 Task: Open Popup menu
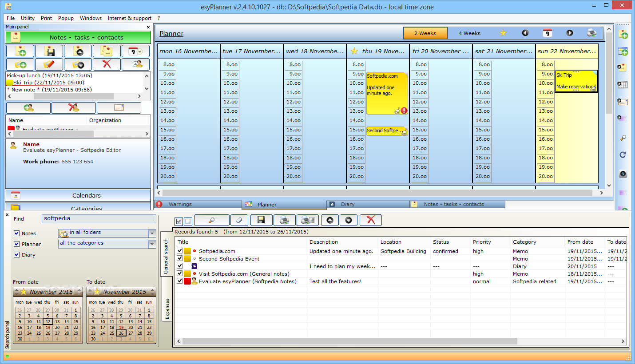[66, 18]
